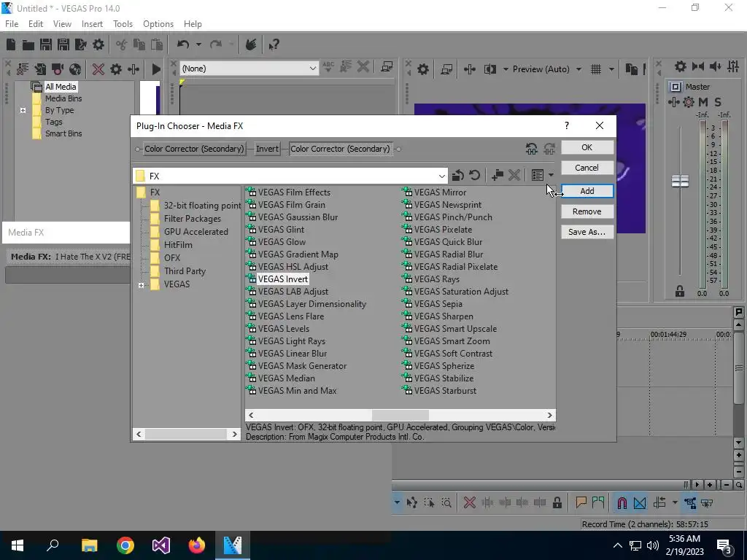Expand the By Type node in Project Media

tap(23, 111)
